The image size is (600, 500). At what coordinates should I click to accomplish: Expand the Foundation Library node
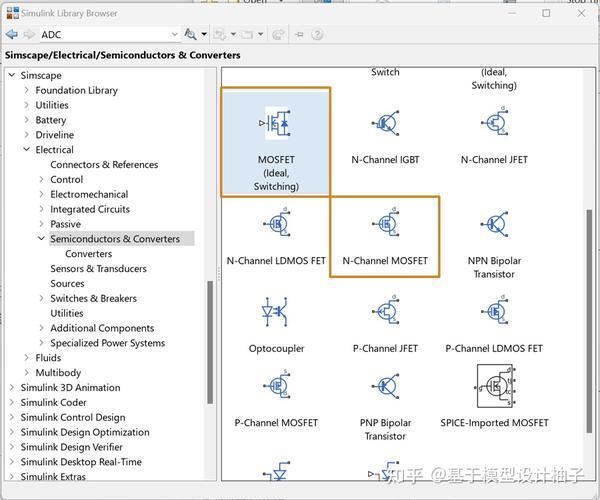tap(26, 90)
